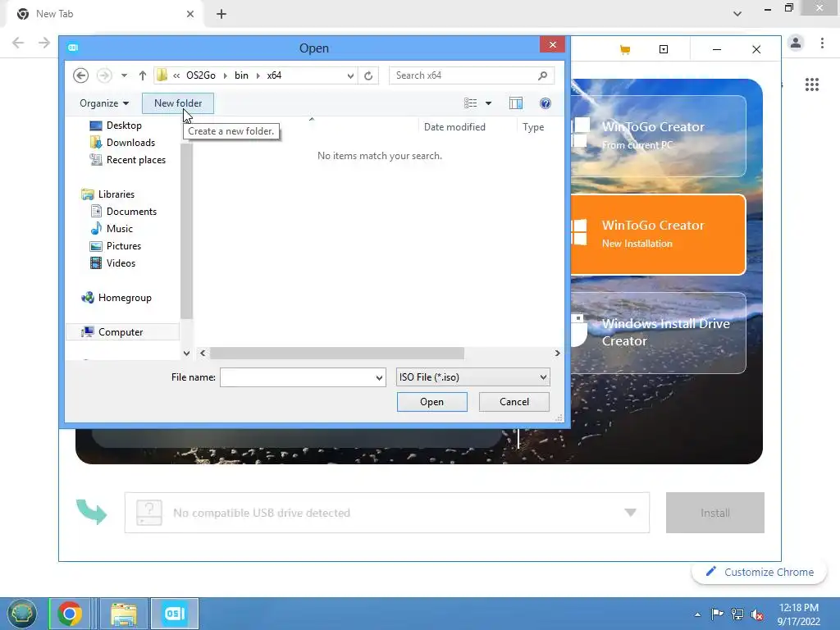Click the Chrome profile avatar icon
Screen dimensions: 840x630
pos(796,43)
